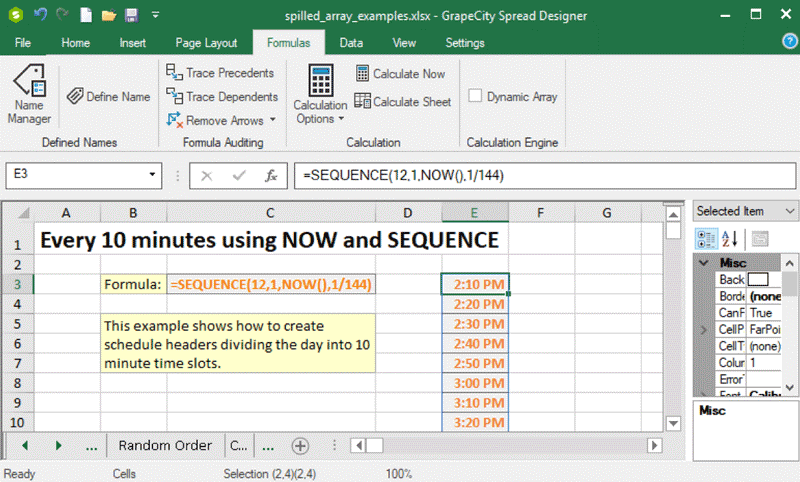The width and height of the screenshot is (800, 482).
Task: Switch to the Page Layout ribbon tab
Action: pyautogui.click(x=206, y=43)
